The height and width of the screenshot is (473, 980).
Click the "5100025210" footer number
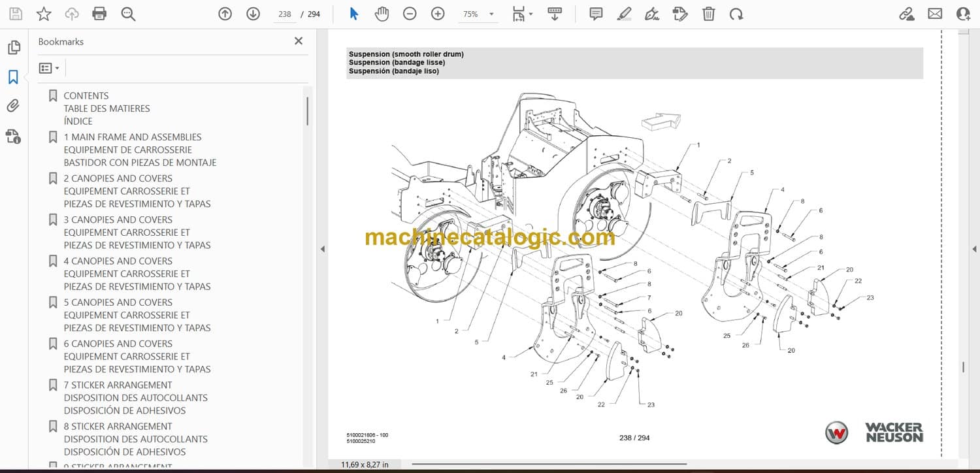(361, 442)
